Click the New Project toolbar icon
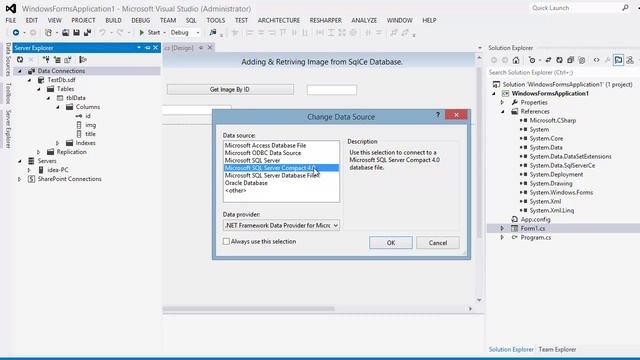Image resolution: width=640 pixels, height=360 pixels. (x=49, y=32)
